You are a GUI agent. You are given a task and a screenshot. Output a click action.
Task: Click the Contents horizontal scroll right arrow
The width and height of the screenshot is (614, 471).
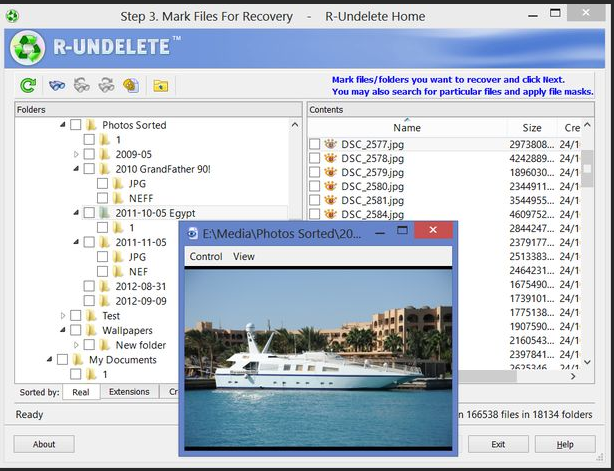click(573, 376)
